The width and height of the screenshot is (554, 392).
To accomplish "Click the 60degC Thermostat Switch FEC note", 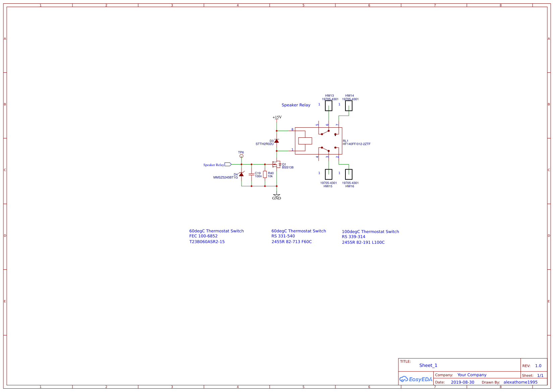I will click(217, 236).
